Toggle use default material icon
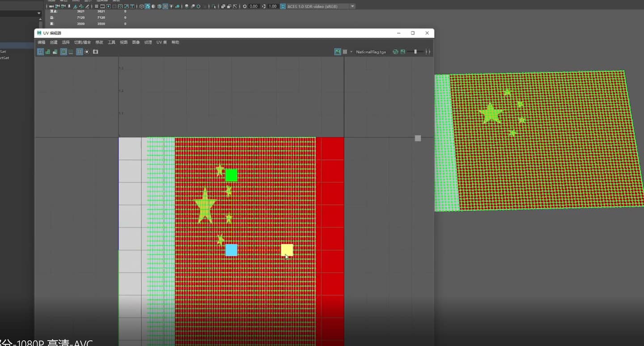Screen dimensions: 644x346 153,6
